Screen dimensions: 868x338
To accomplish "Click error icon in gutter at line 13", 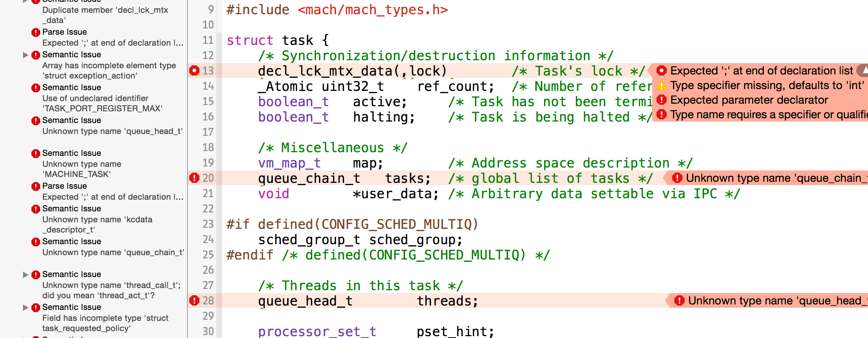I will (194, 70).
